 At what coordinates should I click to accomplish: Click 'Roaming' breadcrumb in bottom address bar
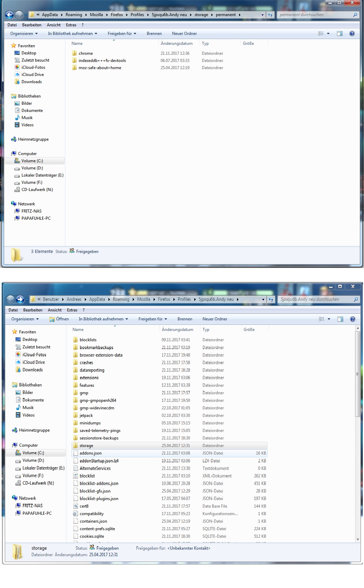pos(121,299)
